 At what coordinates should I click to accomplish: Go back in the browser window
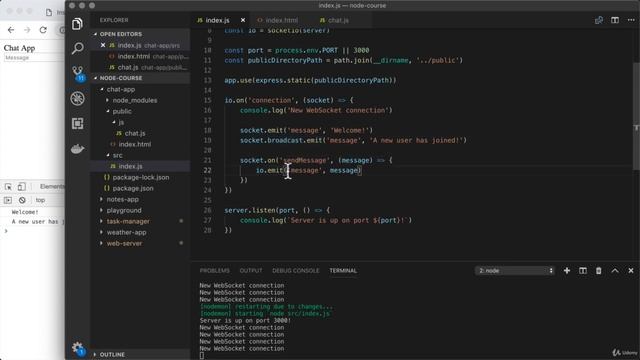pos(11,30)
